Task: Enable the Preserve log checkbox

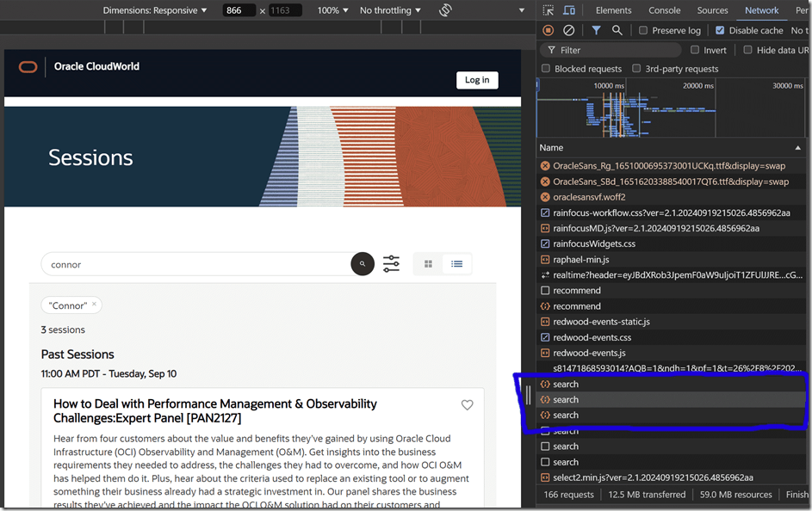Action: coord(643,30)
